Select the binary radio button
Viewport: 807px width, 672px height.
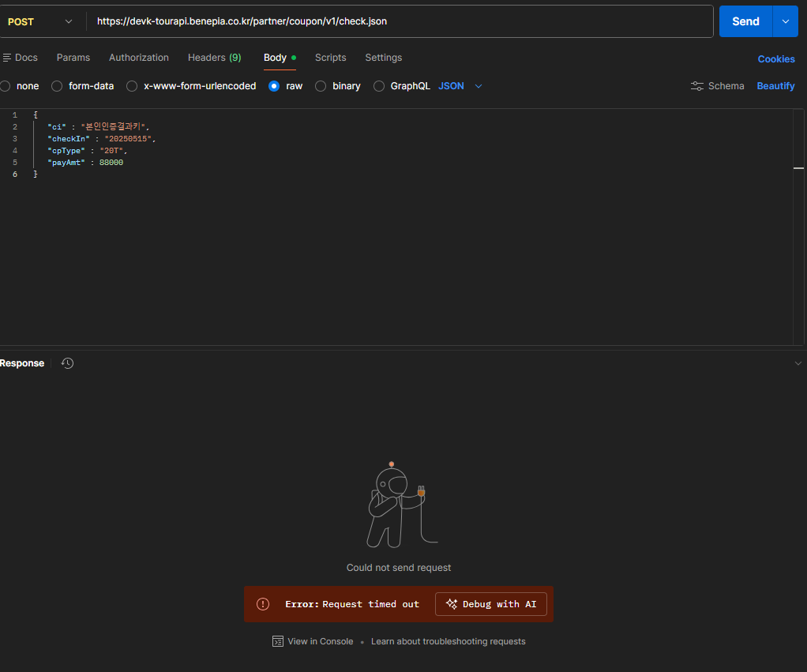click(321, 86)
